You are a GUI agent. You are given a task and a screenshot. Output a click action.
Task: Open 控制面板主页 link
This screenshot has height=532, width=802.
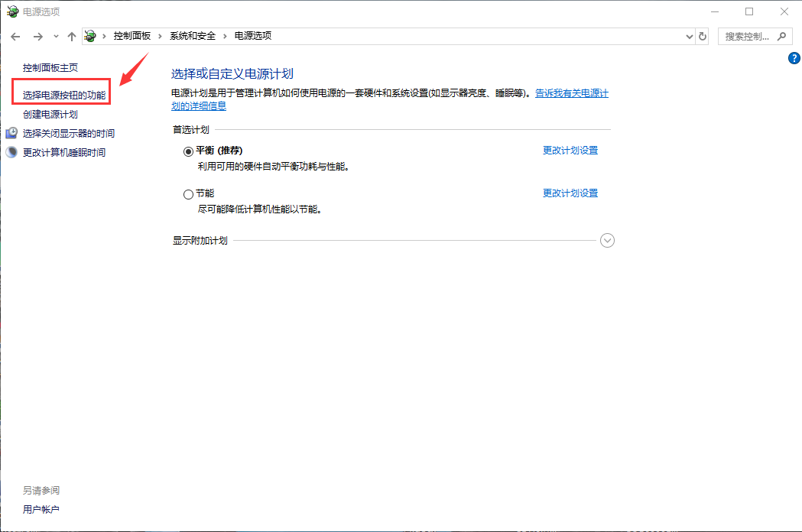click(x=50, y=67)
